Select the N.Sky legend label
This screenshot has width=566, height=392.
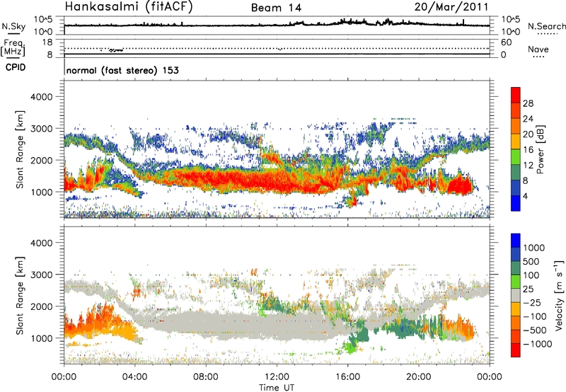(x=13, y=26)
